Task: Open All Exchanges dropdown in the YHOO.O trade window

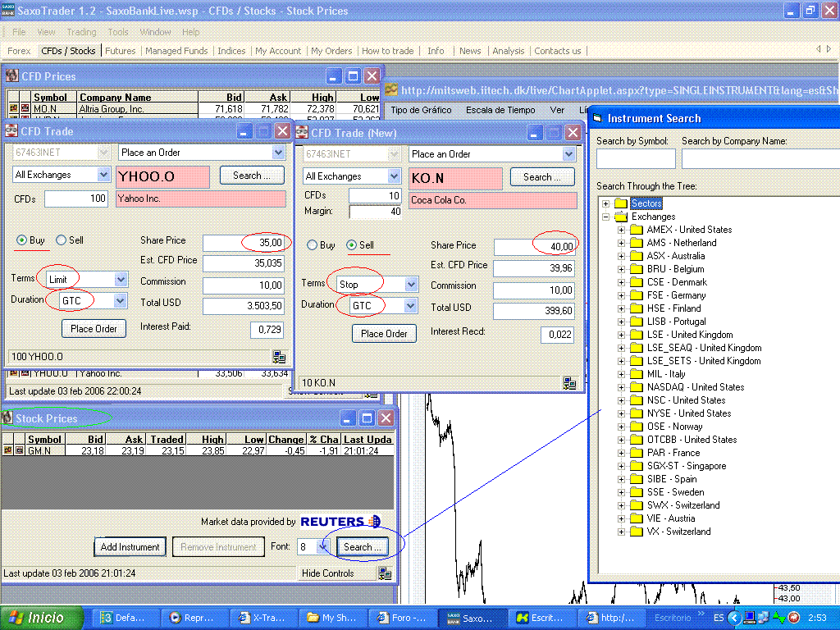Action: point(103,174)
